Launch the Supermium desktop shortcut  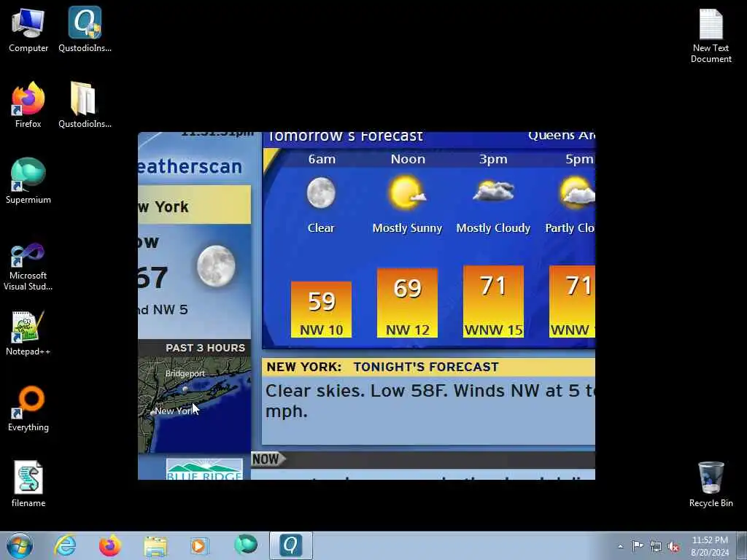(x=28, y=181)
